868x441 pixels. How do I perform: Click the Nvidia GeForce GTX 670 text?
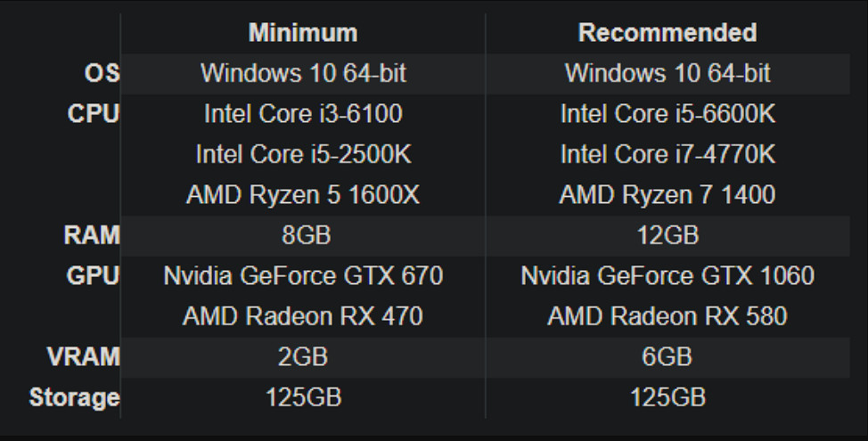pyautogui.click(x=303, y=275)
